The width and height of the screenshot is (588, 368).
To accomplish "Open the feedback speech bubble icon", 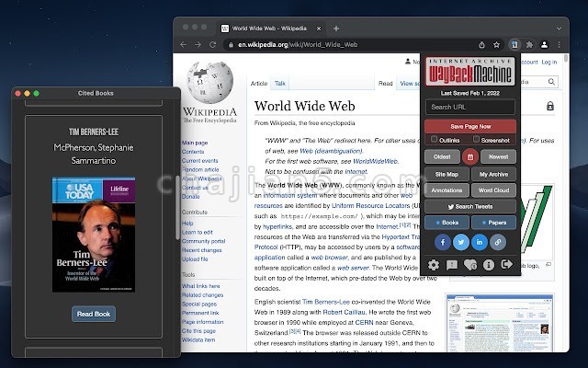I will (x=452, y=265).
